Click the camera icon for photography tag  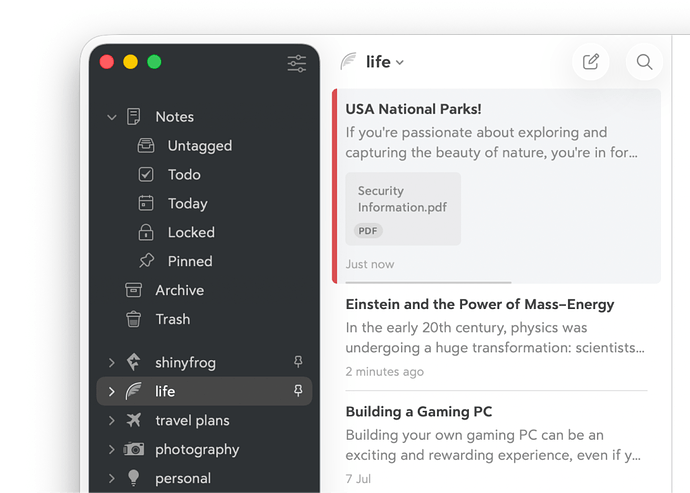click(x=134, y=450)
